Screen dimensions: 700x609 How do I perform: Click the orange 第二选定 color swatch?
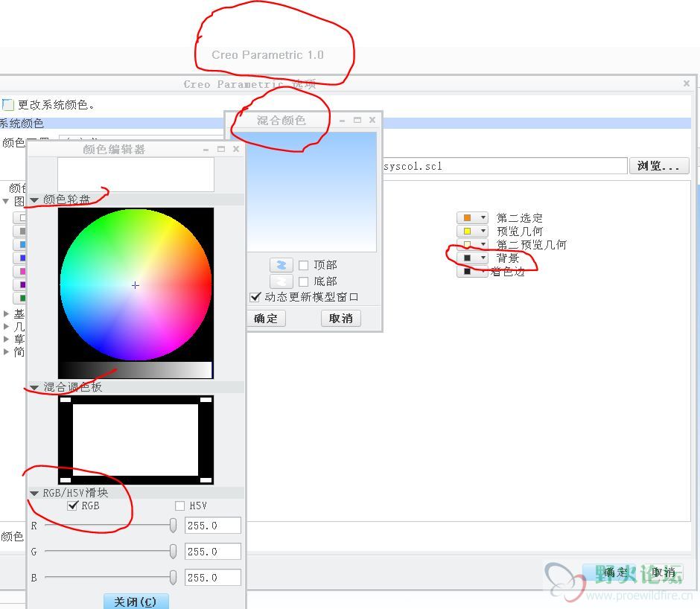click(x=468, y=218)
